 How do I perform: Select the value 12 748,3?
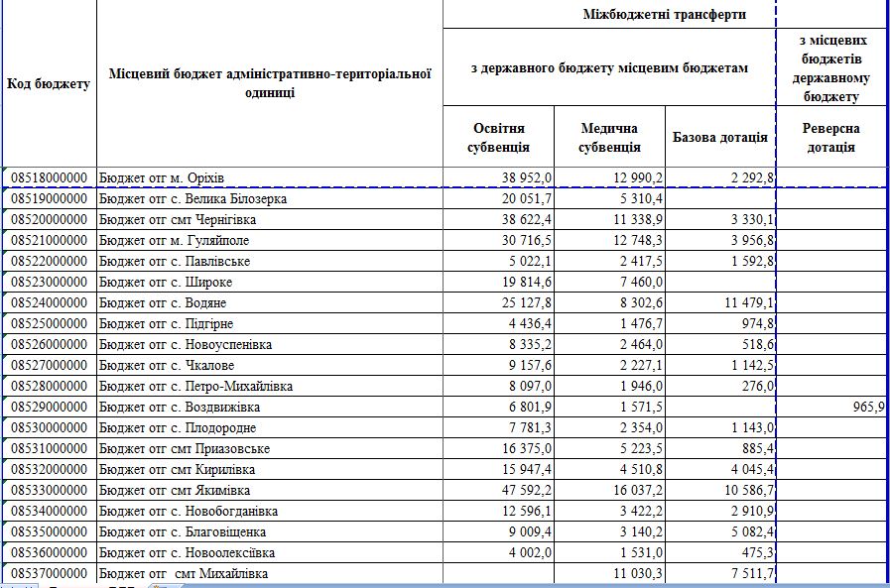[609, 240]
